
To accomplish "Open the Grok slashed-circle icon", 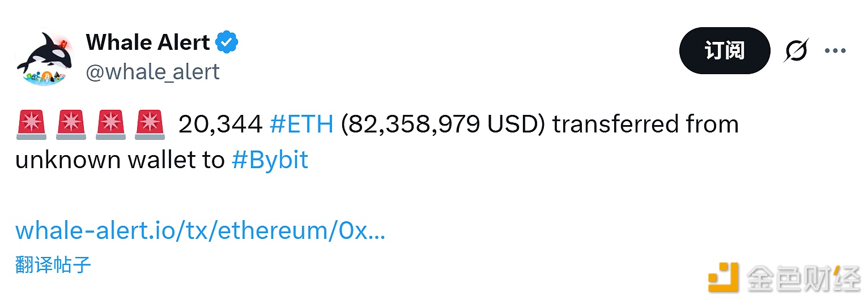I will 796,51.
